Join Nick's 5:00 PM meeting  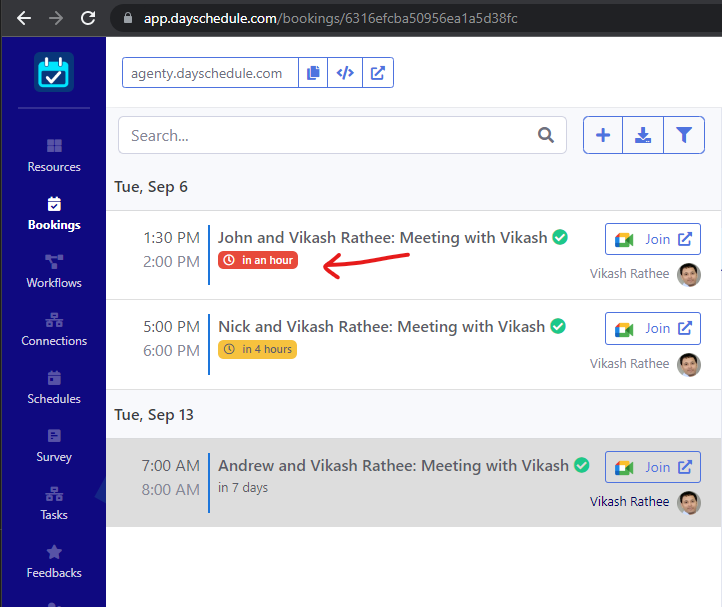(x=653, y=328)
